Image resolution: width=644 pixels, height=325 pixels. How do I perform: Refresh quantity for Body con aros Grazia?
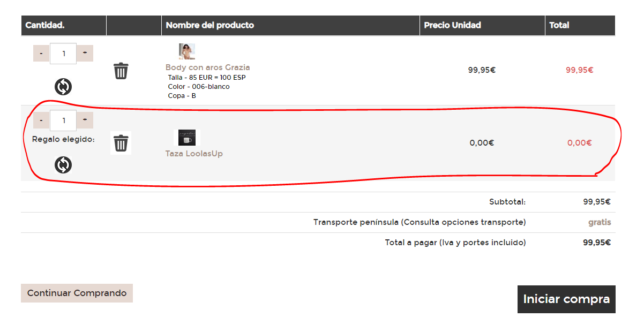[63, 87]
